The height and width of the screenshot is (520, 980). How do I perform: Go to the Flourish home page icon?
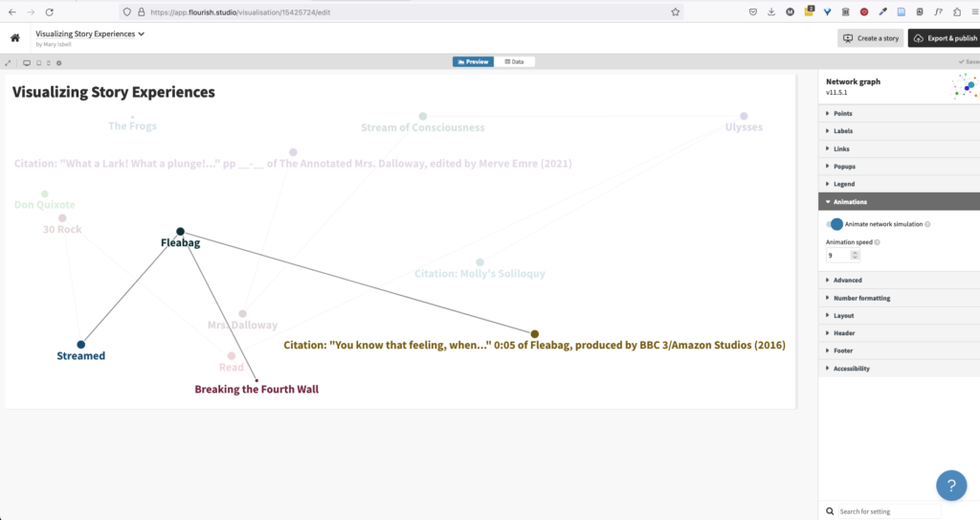(x=15, y=38)
